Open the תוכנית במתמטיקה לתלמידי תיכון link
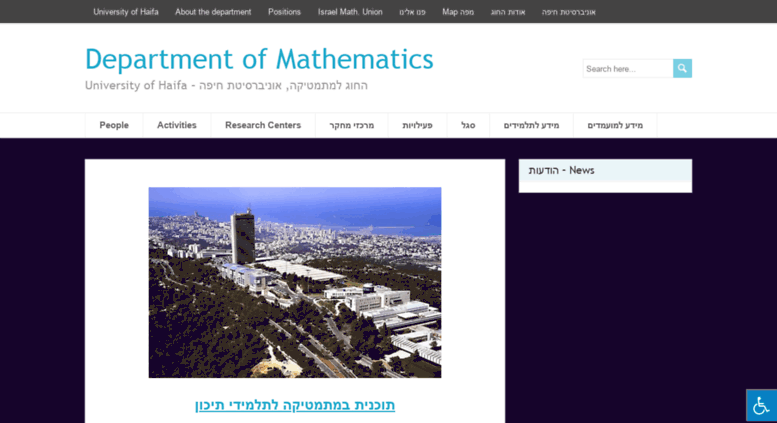Image resolution: width=777 pixels, height=423 pixels. tap(295, 405)
